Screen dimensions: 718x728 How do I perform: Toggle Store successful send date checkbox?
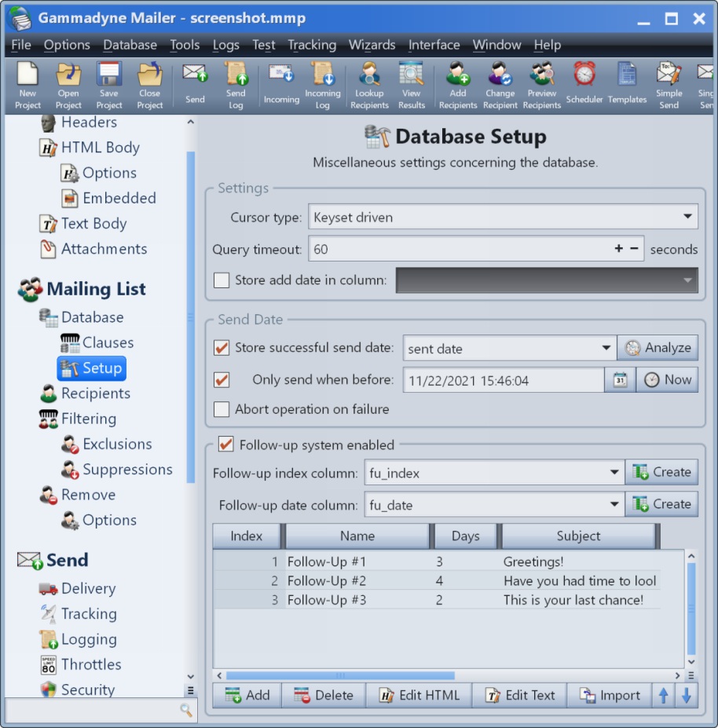[x=222, y=348]
